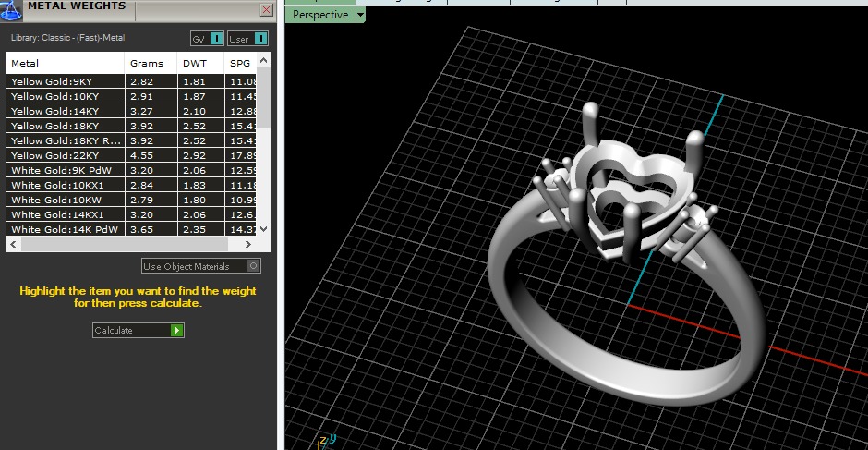Select the White Gold:10KX1 row
Viewport: 868px width, 450px height.
click(x=131, y=185)
